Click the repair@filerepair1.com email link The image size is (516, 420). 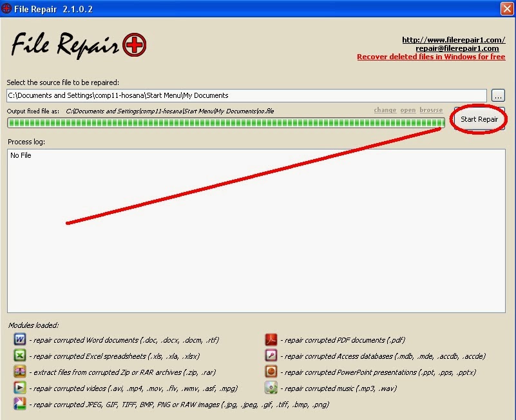(x=457, y=48)
